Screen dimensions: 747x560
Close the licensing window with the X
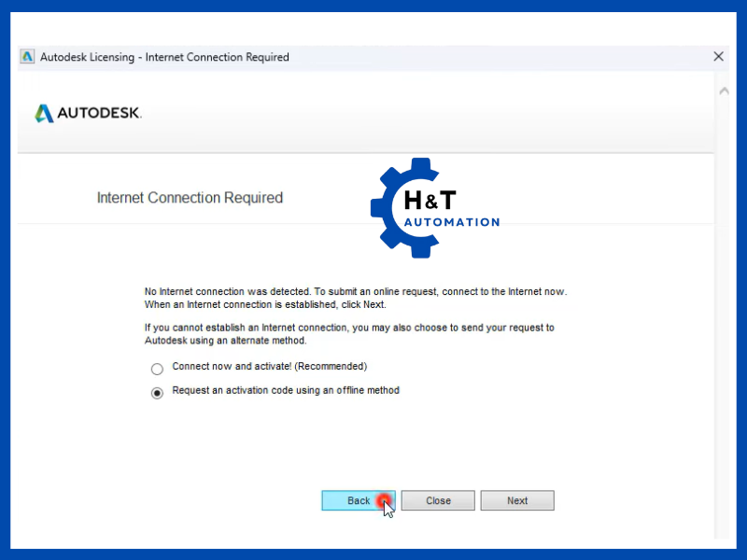pos(718,57)
